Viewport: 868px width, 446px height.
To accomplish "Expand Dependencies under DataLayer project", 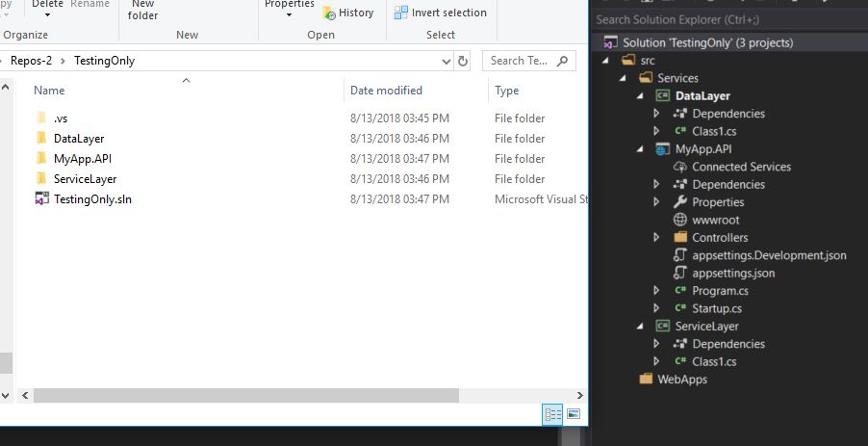I will [656, 114].
